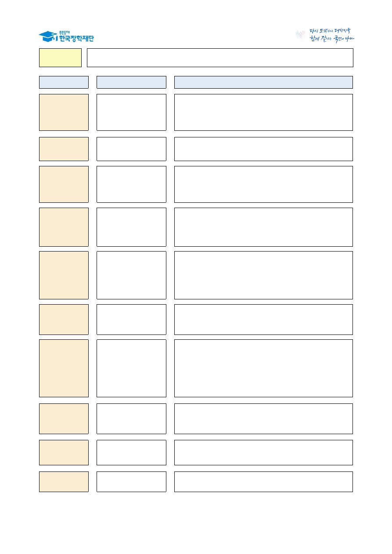
Task: Click the second row's wide right box
Action: click(x=263, y=149)
